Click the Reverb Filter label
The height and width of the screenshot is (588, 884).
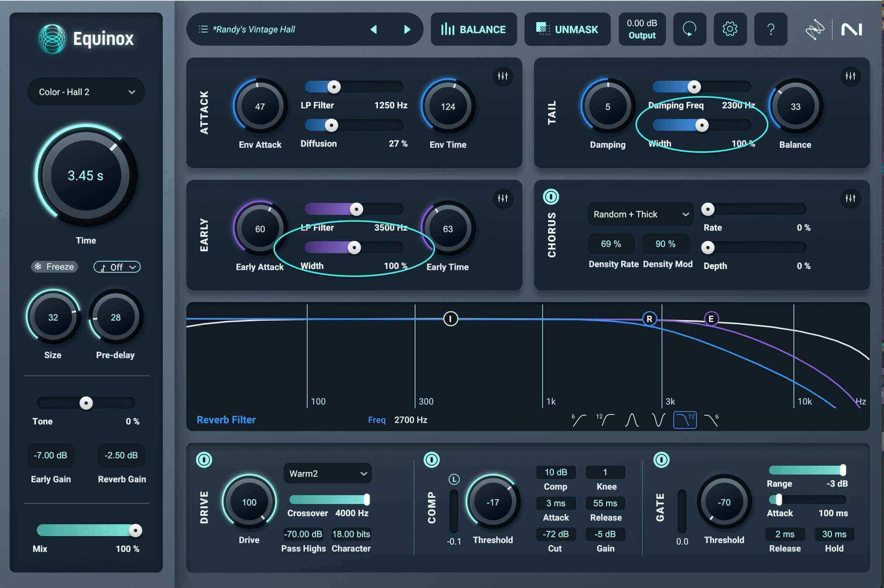[226, 420]
